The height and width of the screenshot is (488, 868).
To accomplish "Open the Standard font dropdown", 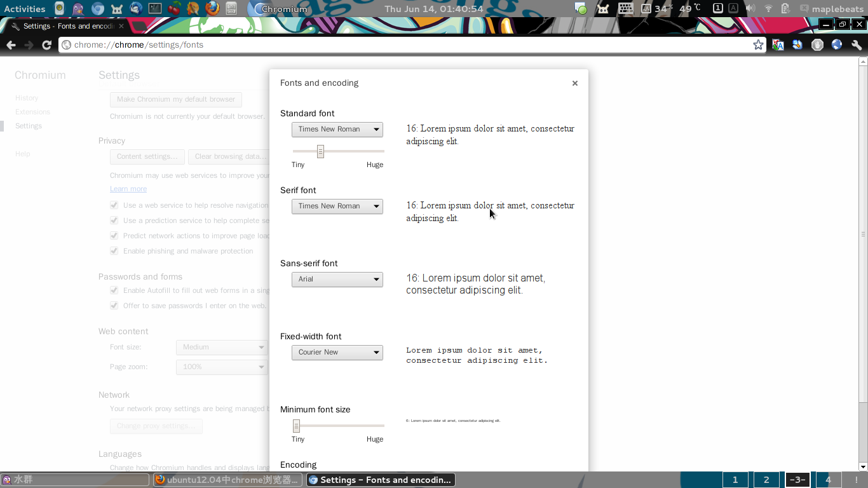I will (337, 130).
